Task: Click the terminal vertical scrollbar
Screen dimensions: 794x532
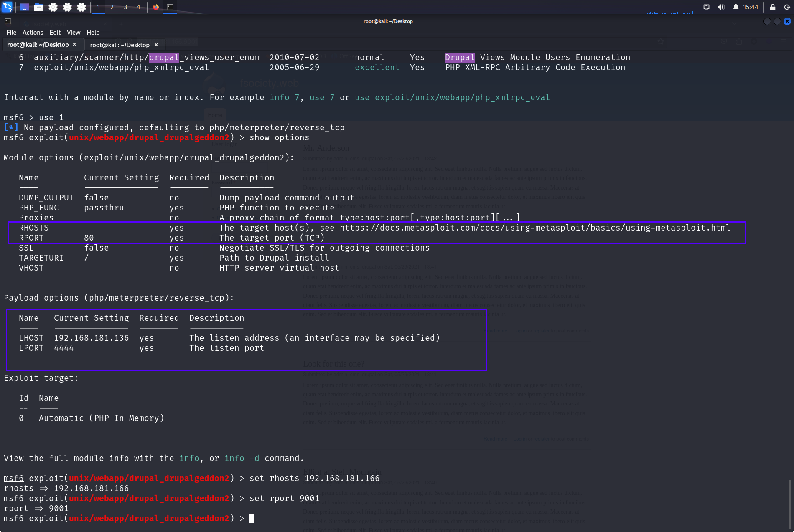Action: click(790, 504)
